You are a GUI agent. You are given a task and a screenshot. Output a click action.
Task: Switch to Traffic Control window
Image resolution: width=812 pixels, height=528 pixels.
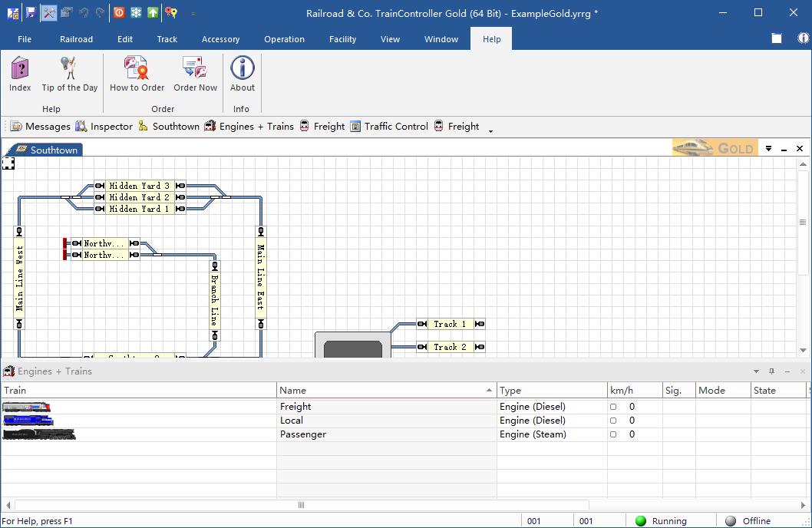click(x=389, y=127)
